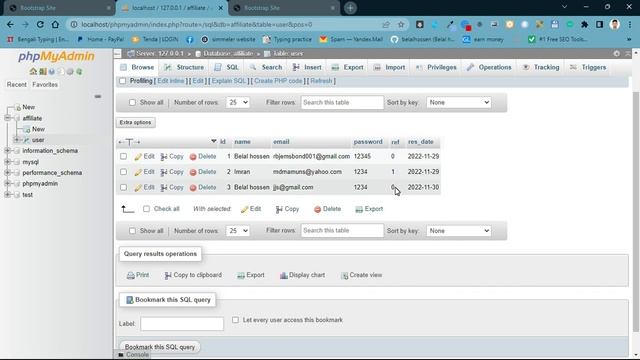640x360 pixels.
Task: Collapse the affiliate database tree node
Action: 7,118
